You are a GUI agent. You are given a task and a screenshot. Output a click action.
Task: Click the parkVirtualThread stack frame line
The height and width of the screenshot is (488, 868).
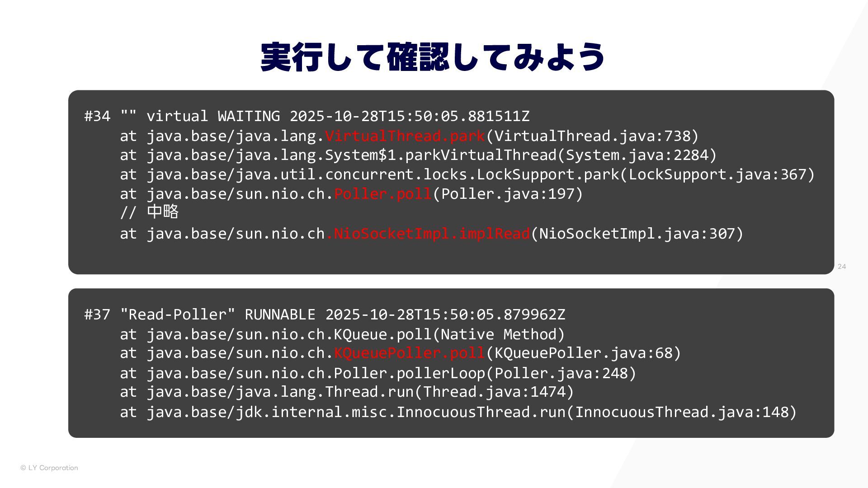tap(418, 155)
